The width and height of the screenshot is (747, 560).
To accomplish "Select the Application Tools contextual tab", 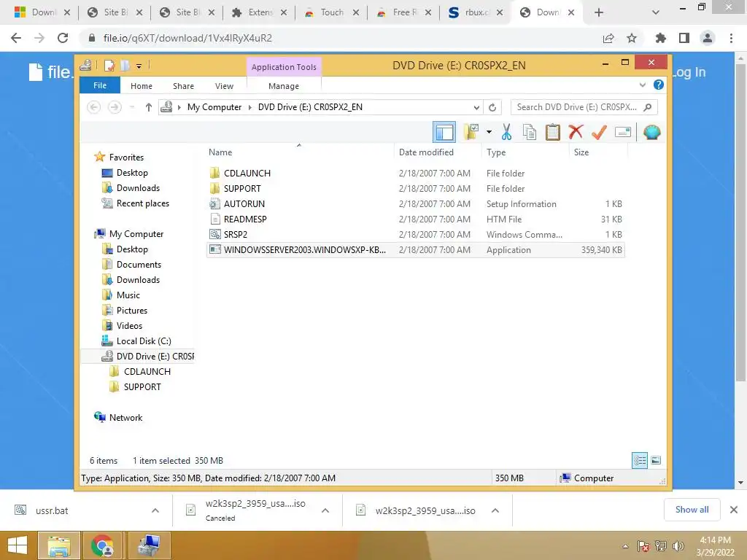I will pos(284,67).
